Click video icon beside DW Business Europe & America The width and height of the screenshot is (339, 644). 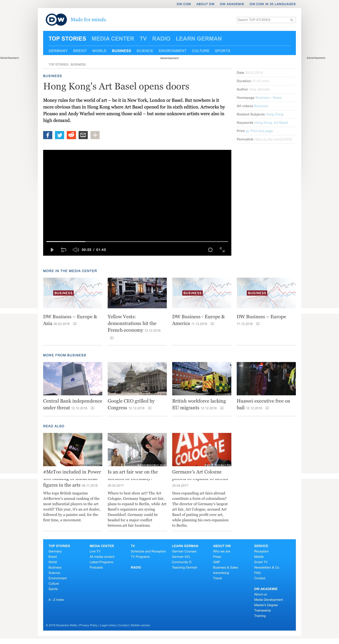point(212,324)
